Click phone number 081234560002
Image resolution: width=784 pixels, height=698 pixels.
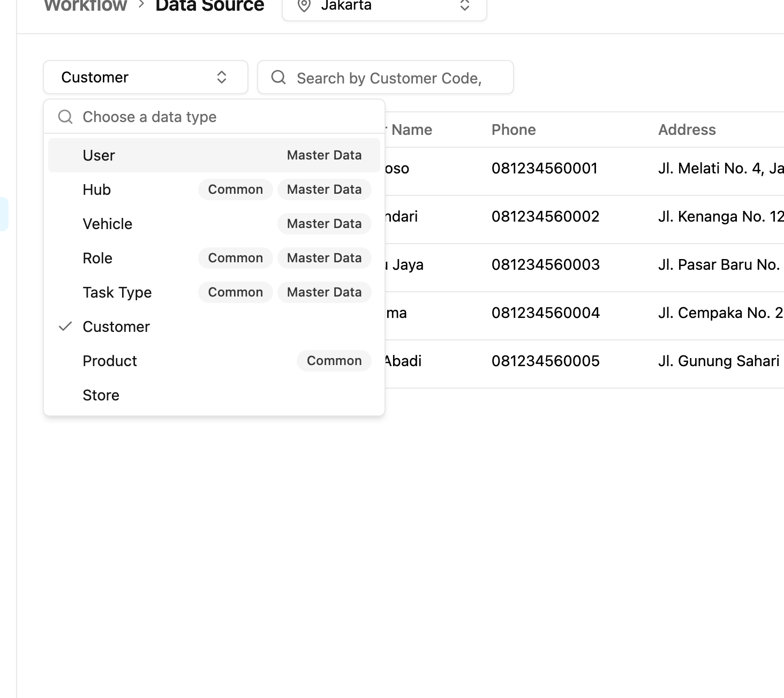tap(546, 216)
